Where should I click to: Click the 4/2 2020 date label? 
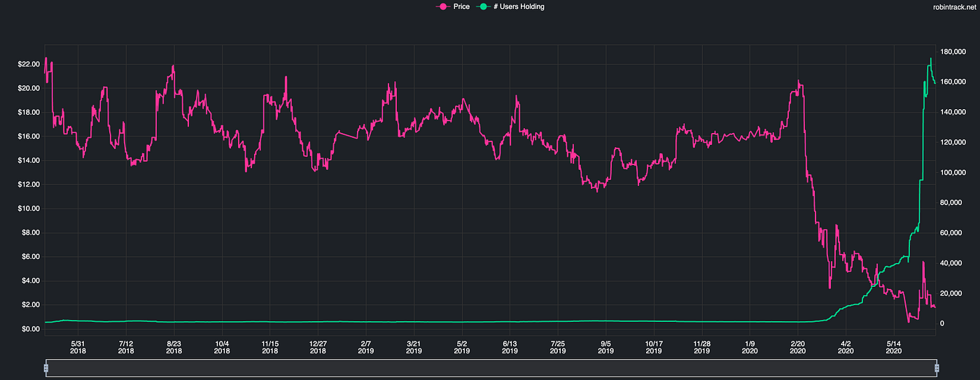(846, 347)
